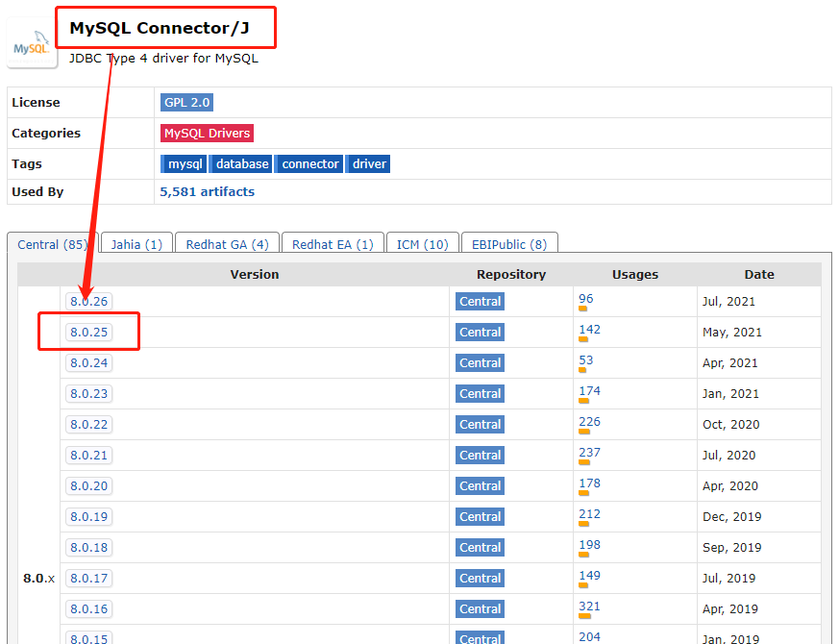Click the Version column header
Screen dimensions: 839x644
255,275
